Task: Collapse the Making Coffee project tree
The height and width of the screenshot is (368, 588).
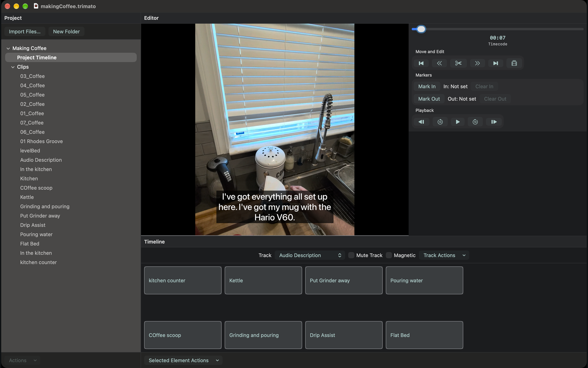Action: pos(8,48)
